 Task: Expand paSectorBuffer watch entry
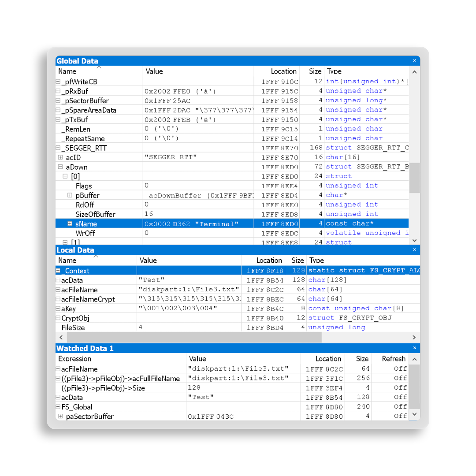[60, 416]
